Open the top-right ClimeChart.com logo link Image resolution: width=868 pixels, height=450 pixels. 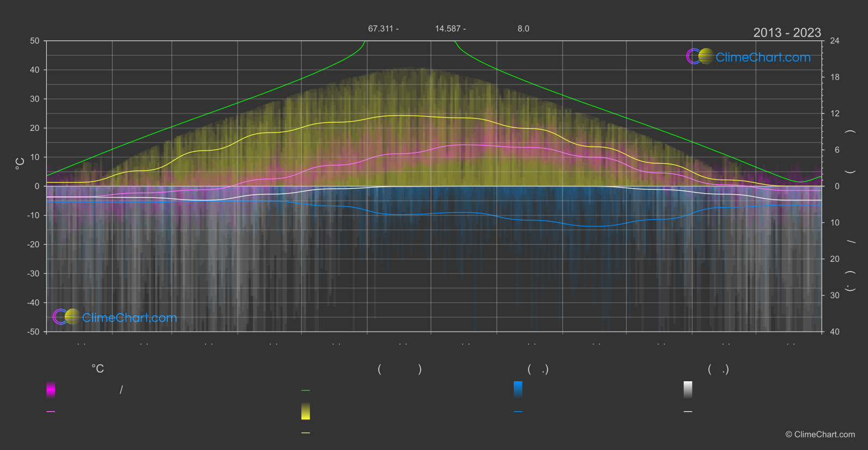point(749,57)
